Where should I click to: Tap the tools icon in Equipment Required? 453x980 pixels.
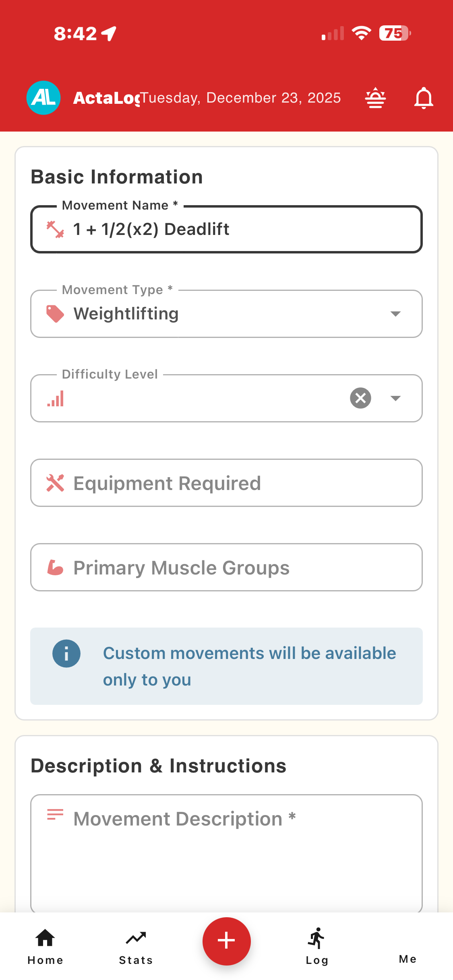point(55,483)
